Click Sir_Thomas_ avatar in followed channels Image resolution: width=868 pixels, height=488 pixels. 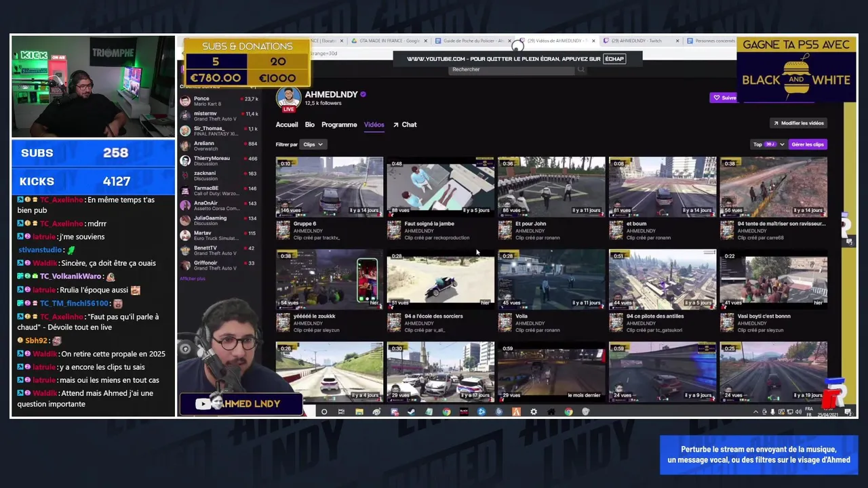click(185, 130)
